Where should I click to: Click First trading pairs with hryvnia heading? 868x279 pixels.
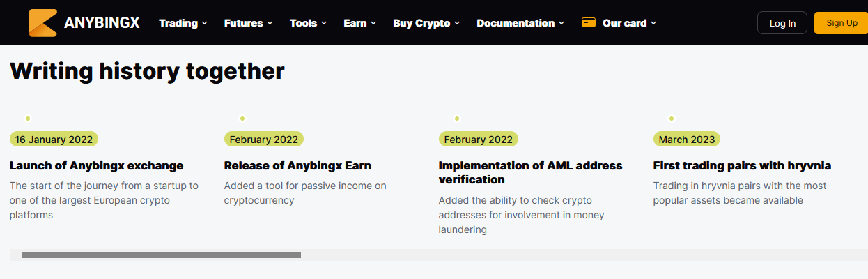pyautogui.click(x=742, y=166)
